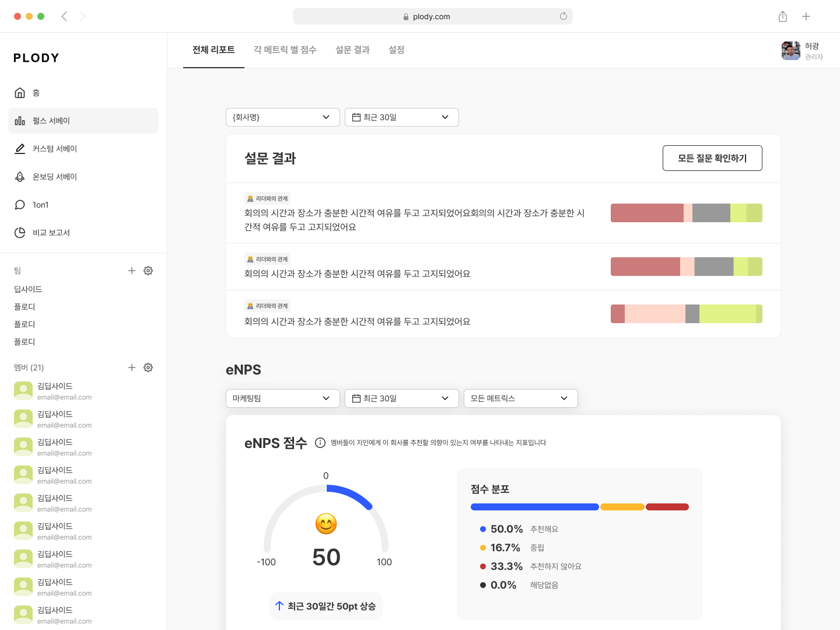Open the 딥사이드 team link
This screenshot has height=630, width=840.
[x=28, y=289]
